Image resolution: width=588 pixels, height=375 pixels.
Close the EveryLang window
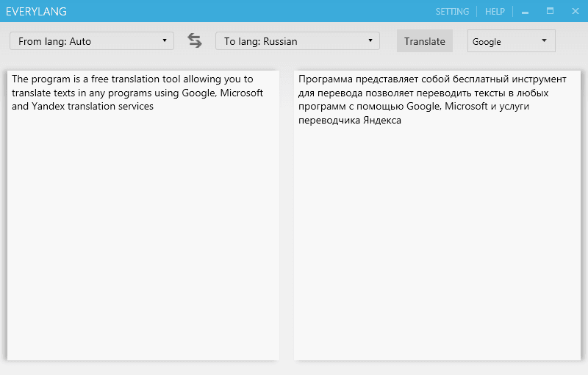click(573, 12)
